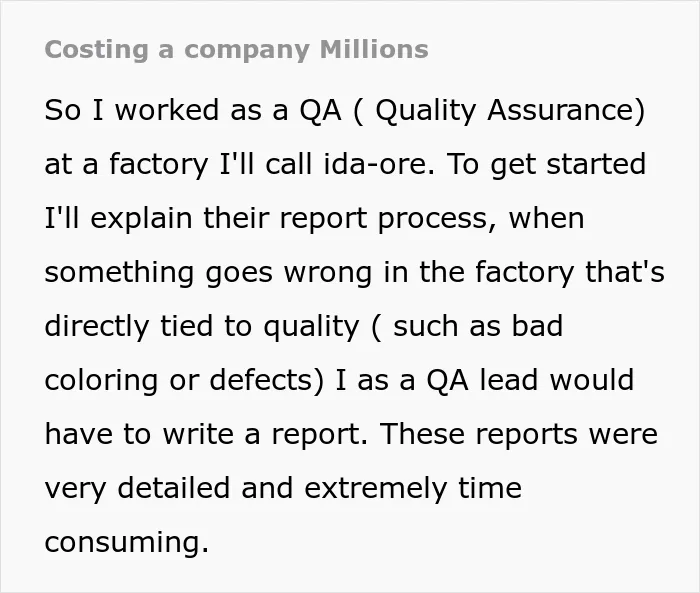Click the word 'coloring' in the paragraph
This screenshot has width=700, height=593.
point(101,381)
